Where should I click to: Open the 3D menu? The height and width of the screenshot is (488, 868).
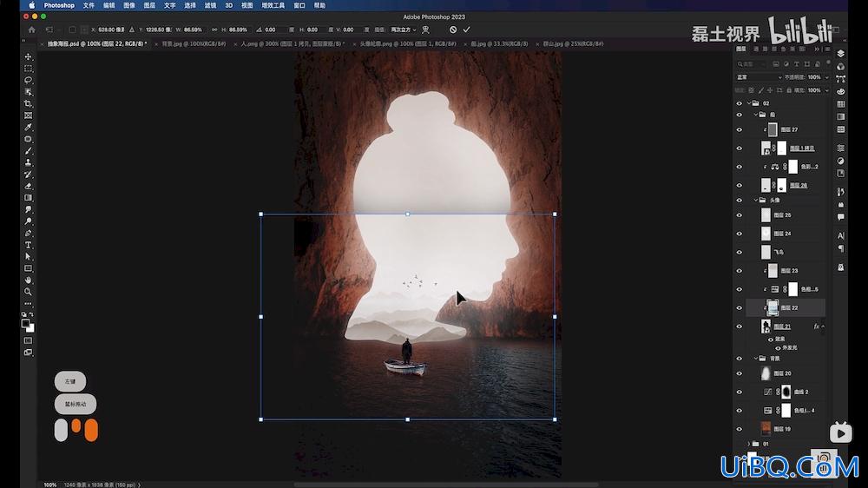click(x=228, y=5)
